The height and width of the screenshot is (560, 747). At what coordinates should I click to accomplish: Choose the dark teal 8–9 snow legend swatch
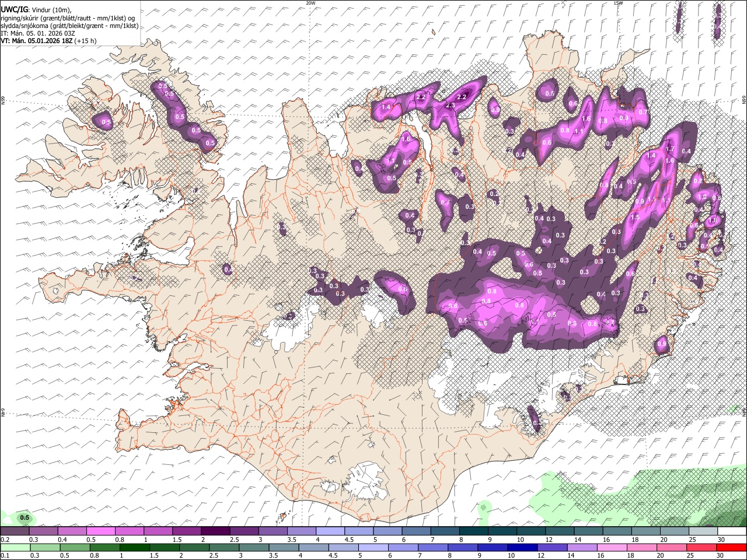click(474, 531)
